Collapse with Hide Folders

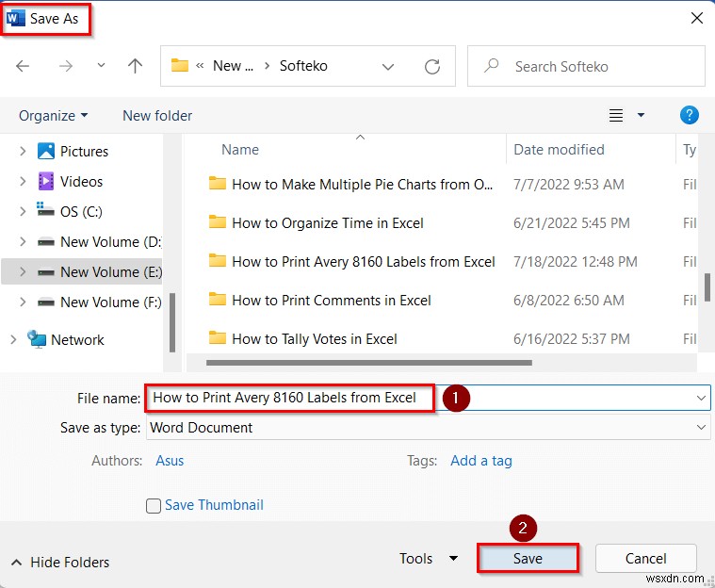click(x=60, y=562)
